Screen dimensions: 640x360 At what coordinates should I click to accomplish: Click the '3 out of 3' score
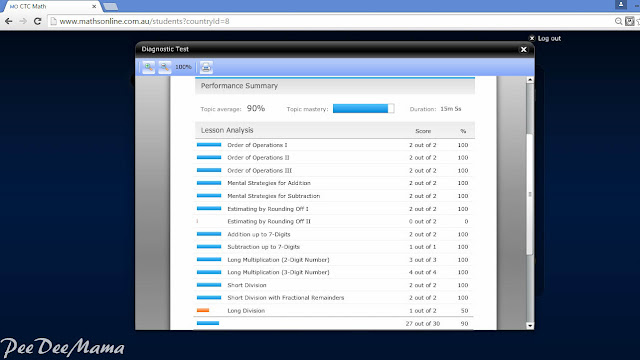(x=422, y=260)
